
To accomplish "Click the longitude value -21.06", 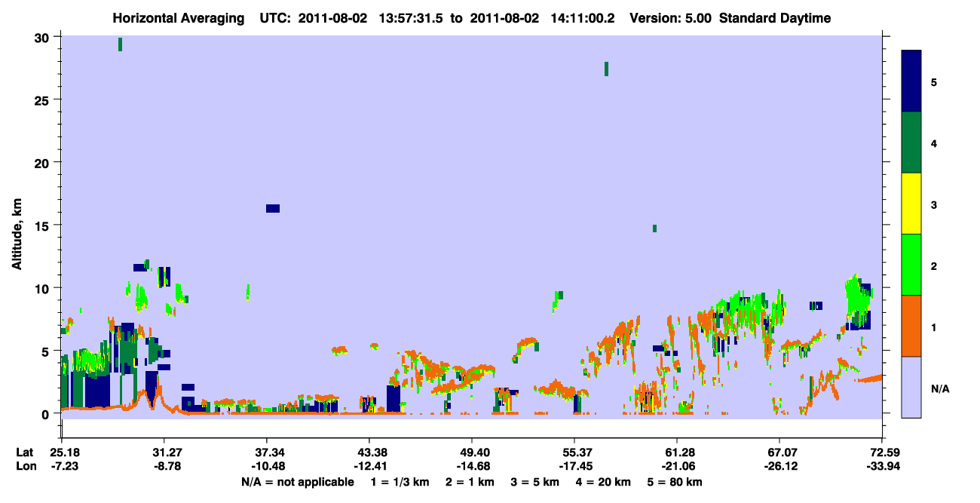I will pyautogui.click(x=677, y=467).
